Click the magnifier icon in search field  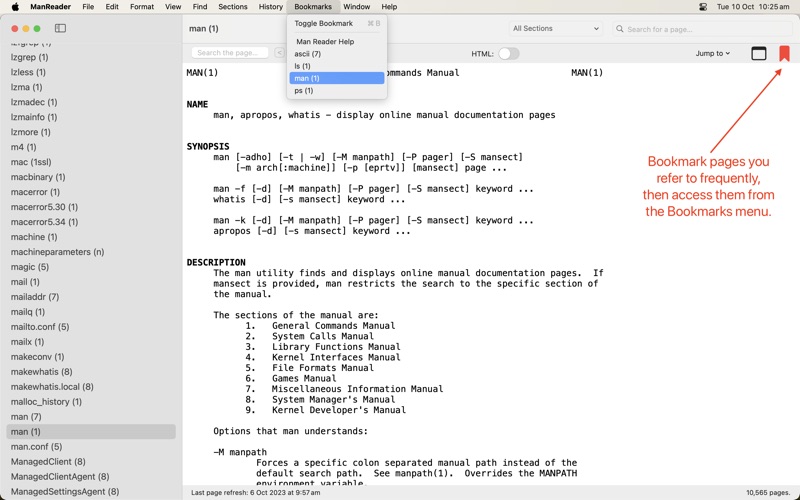pos(619,29)
